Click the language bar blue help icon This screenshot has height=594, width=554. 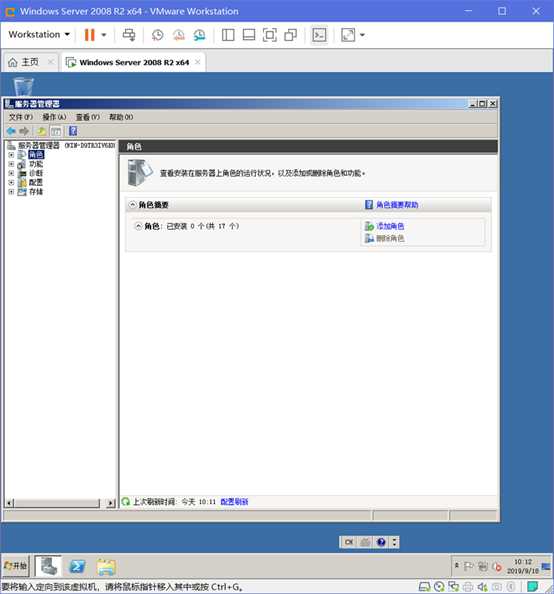(381, 542)
